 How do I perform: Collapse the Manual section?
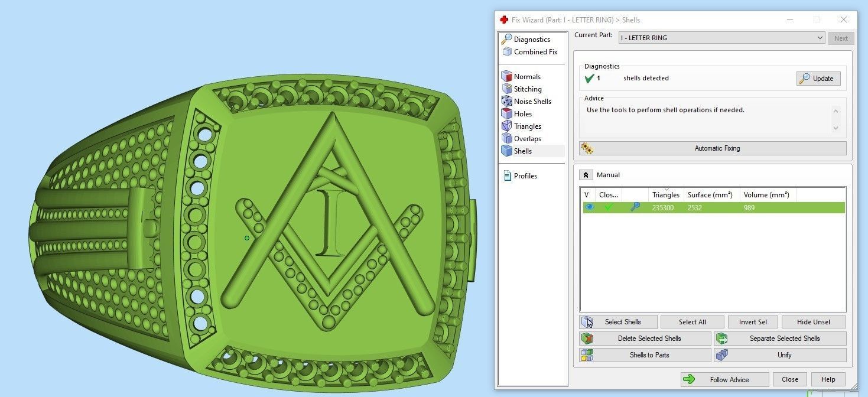pyautogui.click(x=586, y=175)
